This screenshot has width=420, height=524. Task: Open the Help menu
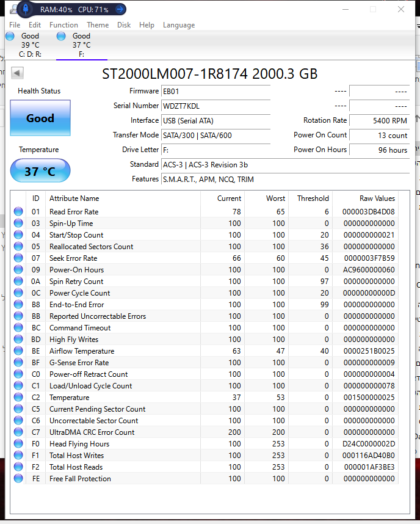click(x=147, y=25)
